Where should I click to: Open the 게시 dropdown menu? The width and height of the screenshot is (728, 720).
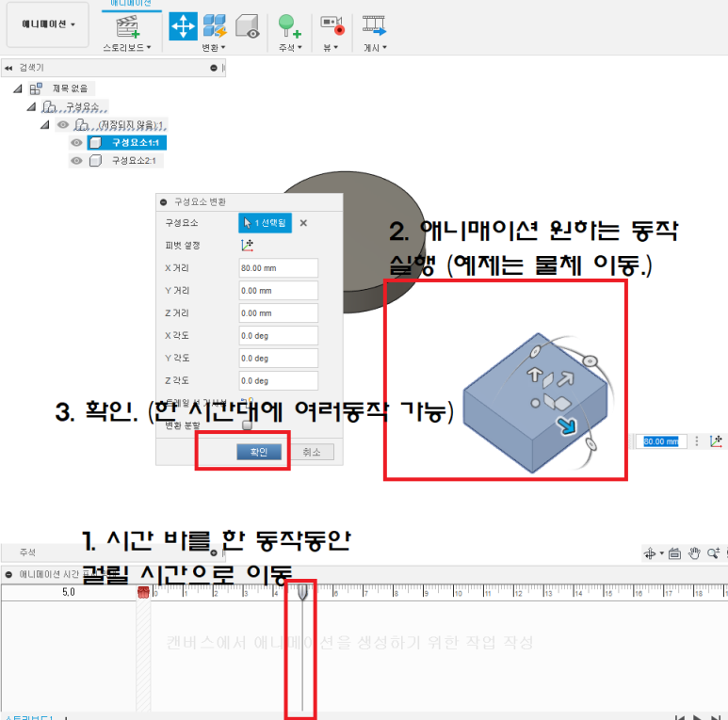point(375,47)
